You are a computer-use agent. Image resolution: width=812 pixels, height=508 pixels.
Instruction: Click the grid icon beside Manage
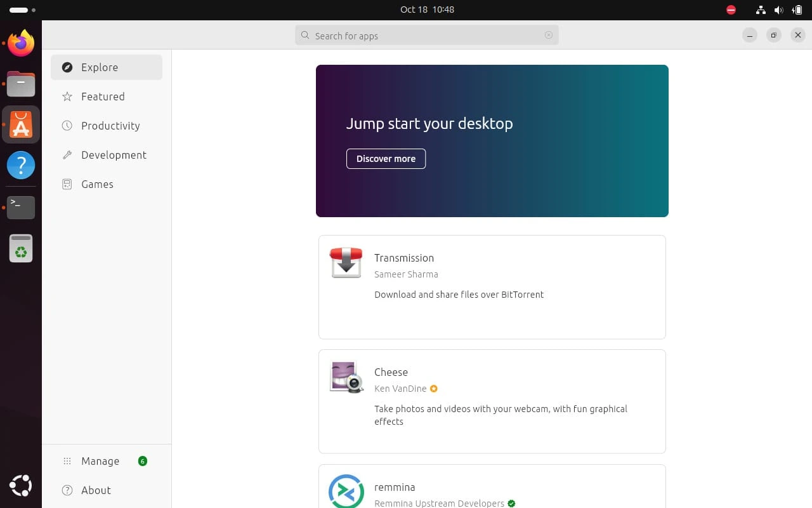67,461
